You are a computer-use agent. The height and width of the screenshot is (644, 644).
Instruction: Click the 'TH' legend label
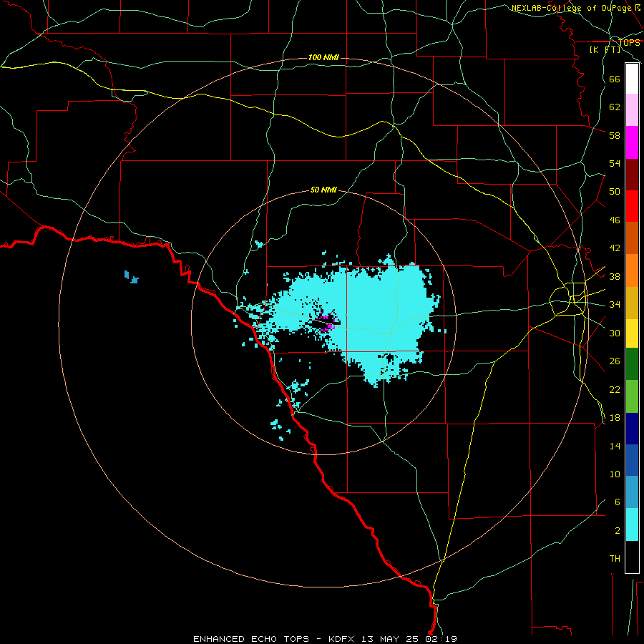point(615,559)
